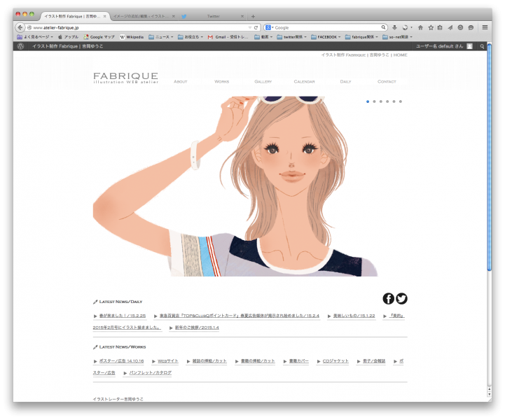Show the sixth slideshow image dot
505x420 pixels.
pos(401,101)
